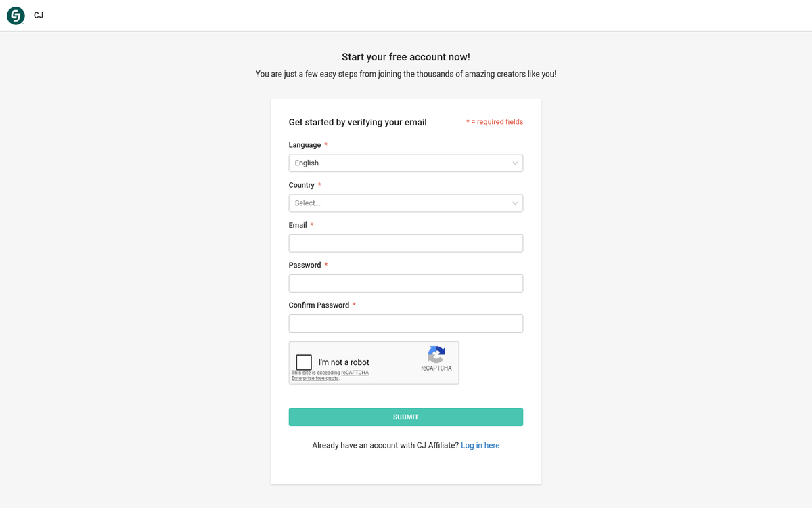Click the SUBMIT button

click(x=405, y=417)
